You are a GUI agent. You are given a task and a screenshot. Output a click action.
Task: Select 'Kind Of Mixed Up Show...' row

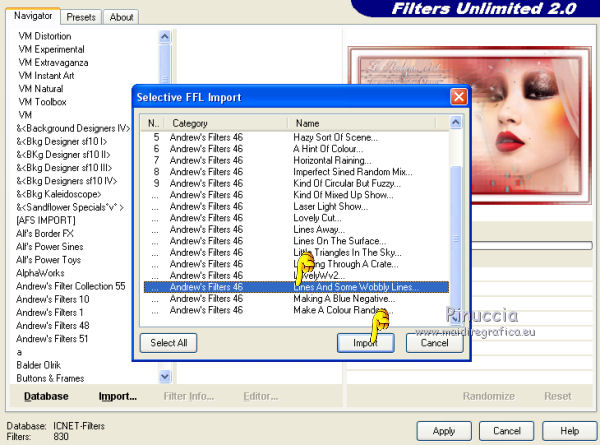296,195
